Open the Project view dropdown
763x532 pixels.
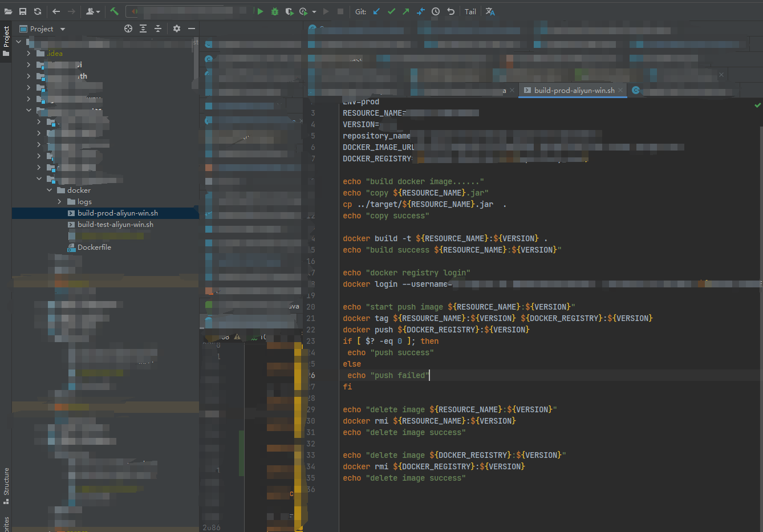click(x=63, y=29)
